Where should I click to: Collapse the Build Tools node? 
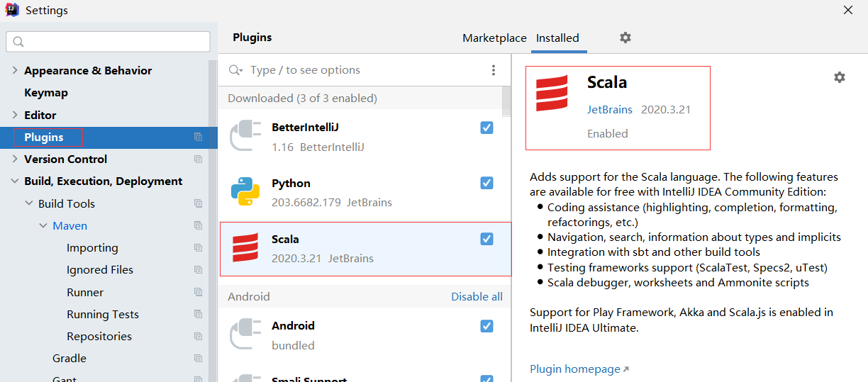point(29,203)
